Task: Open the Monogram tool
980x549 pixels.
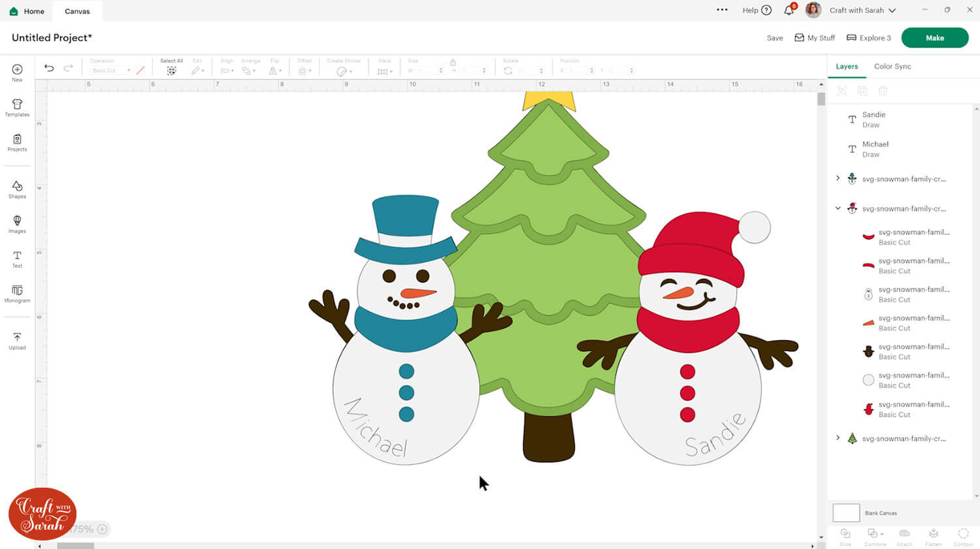Action: point(17,294)
